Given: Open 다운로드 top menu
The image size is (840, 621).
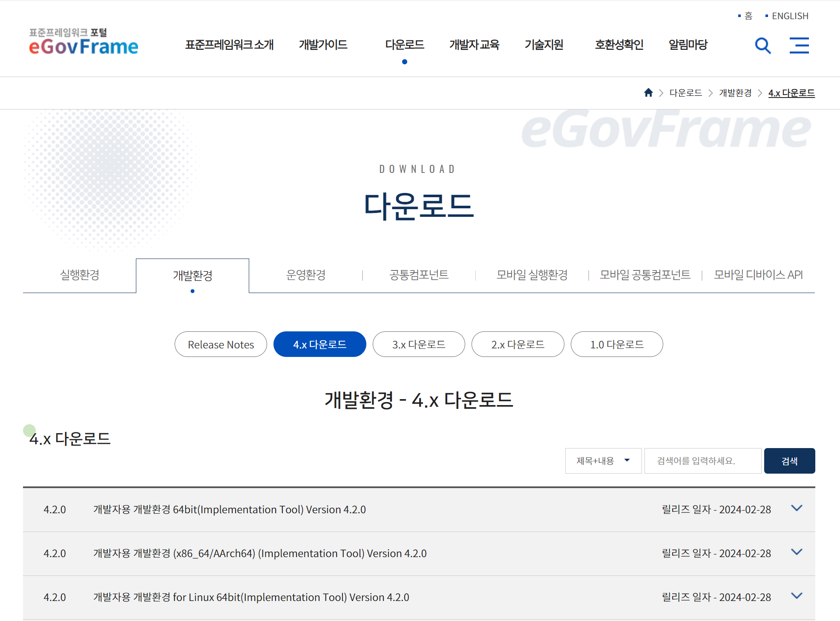Looking at the screenshot, I should 405,45.
